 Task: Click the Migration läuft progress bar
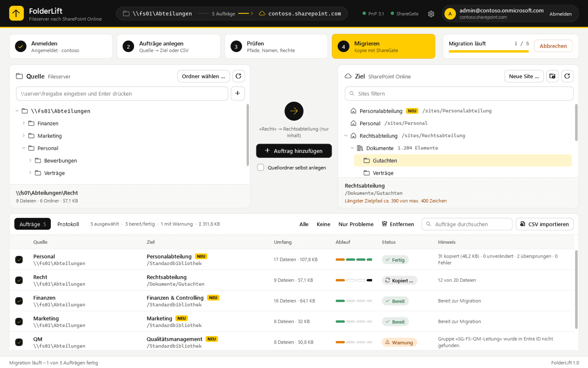[x=489, y=51]
